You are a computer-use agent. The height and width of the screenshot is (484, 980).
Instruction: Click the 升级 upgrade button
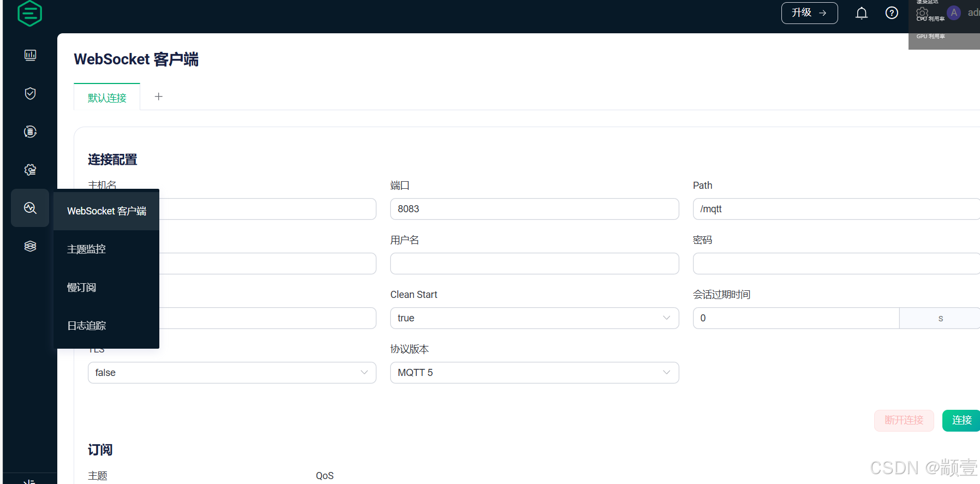(x=810, y=13)
